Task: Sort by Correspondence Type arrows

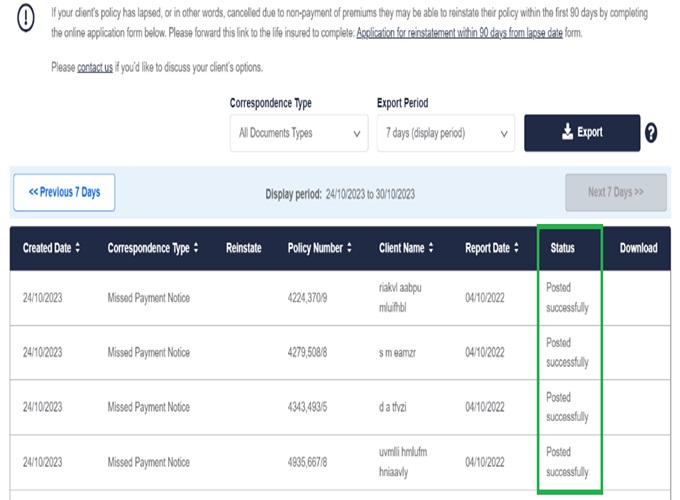Action: 196,248
